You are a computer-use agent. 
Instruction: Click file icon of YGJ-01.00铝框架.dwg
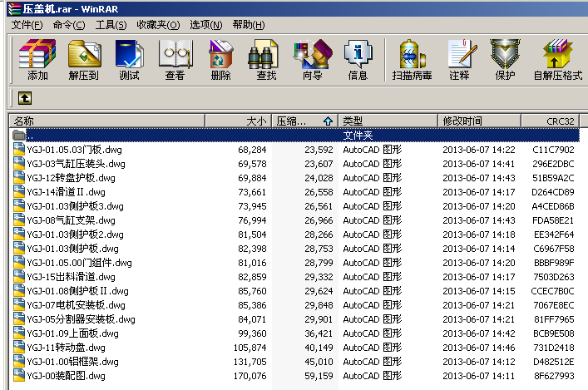point(19,361)
